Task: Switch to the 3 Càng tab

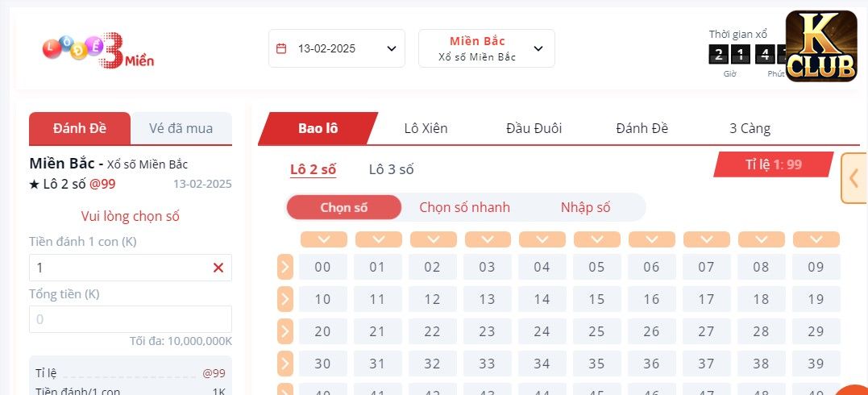Action: [x=750, y=128]
